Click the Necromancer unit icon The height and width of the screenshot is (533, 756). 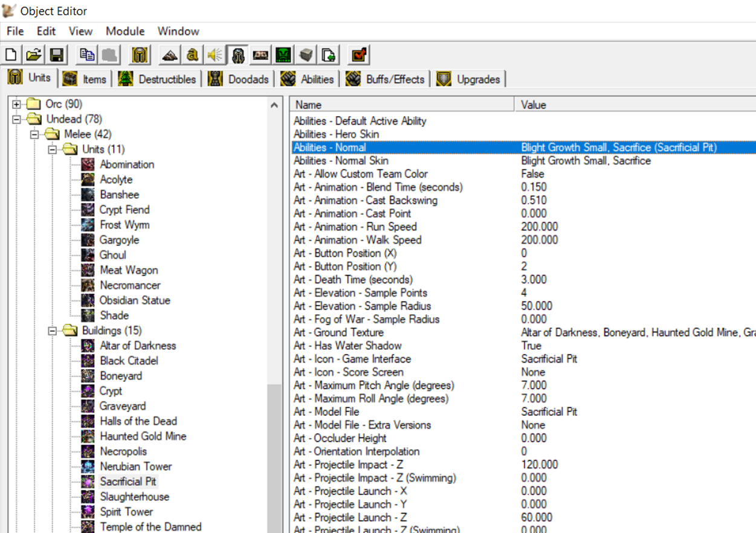(89, 285)
